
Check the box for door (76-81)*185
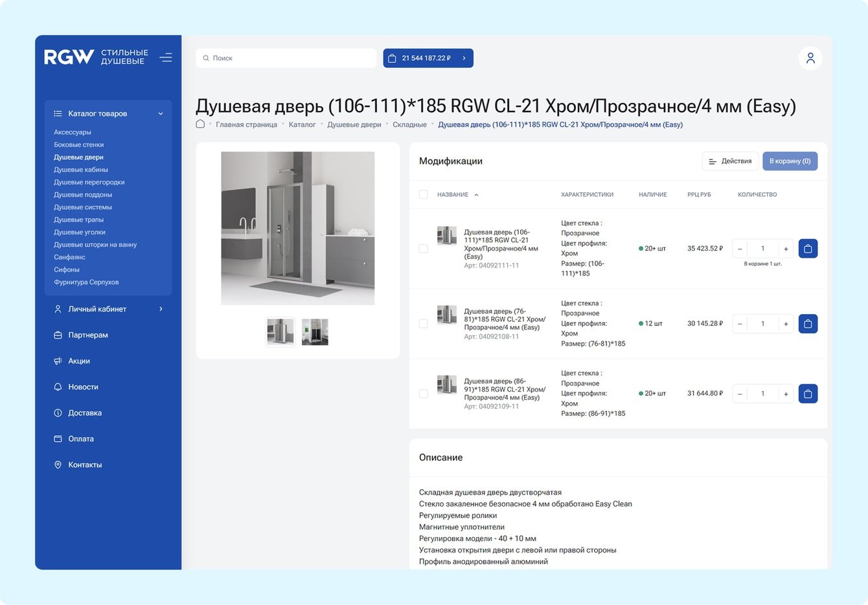pyautogui.click(x=424, y=324)
